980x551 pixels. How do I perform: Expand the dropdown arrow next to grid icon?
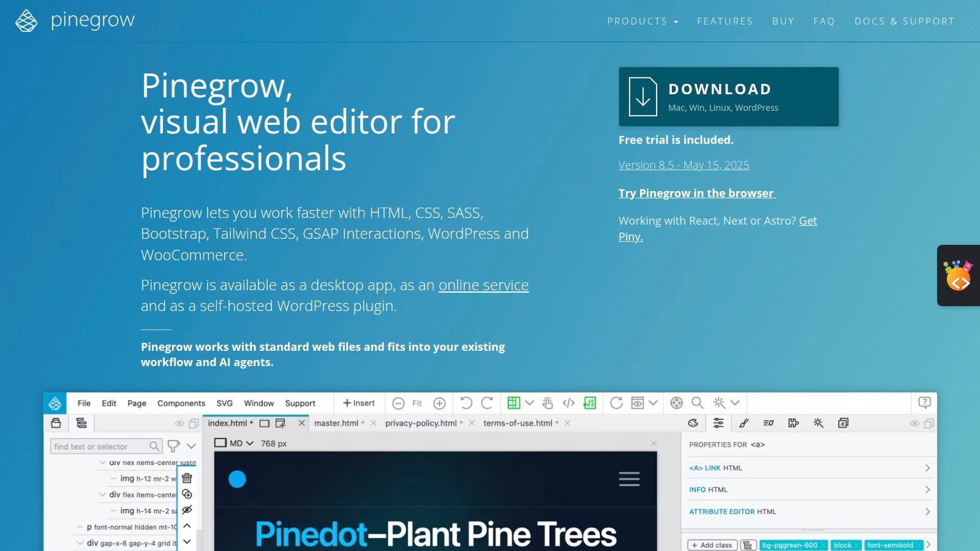pyautogui.click(x=530, y=403)
